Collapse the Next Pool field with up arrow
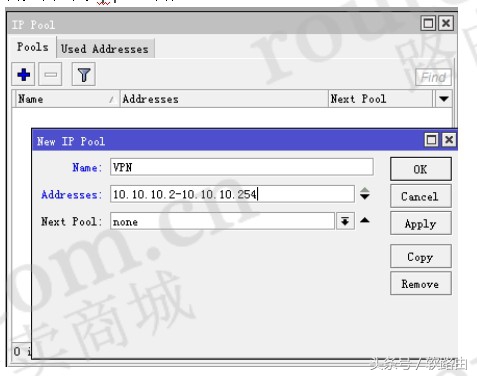 pyautogui.click(x=365, y=220)
